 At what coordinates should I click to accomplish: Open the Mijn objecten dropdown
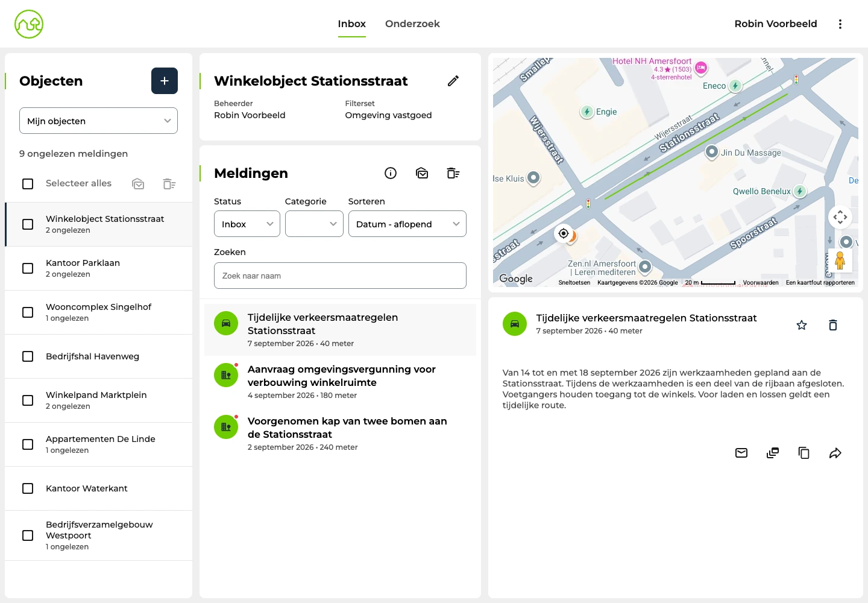pyautogui.click(x=98, y=121)
